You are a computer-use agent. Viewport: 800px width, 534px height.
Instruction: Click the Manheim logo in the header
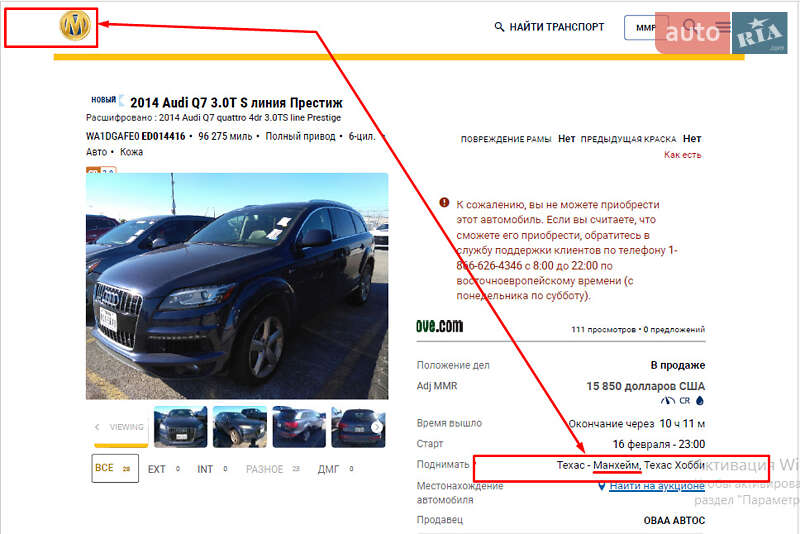click(x=75, y=26)
